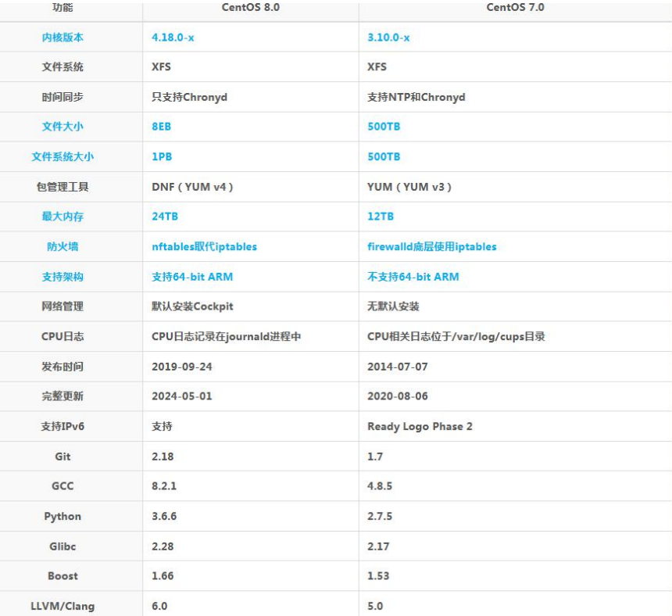Click the 文件大小 row label
Viewport: 672px width, 616px height.
coord(63,127)
